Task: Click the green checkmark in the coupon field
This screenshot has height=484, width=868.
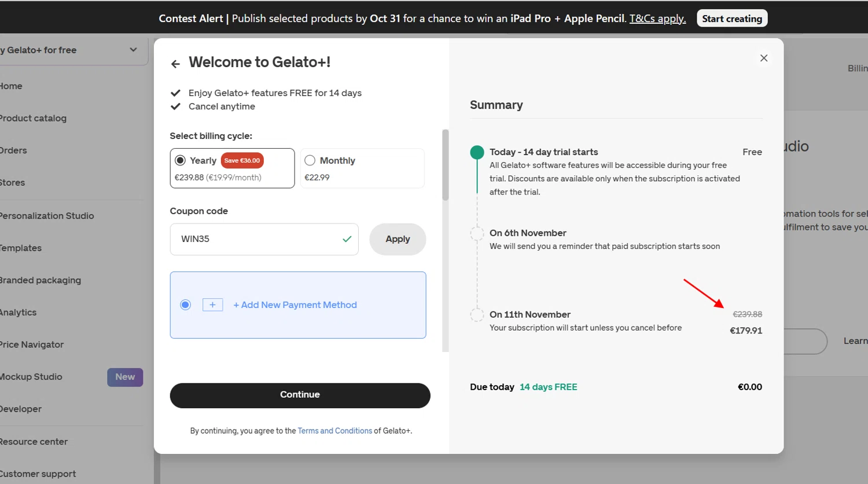Action: tap(347, 239)
